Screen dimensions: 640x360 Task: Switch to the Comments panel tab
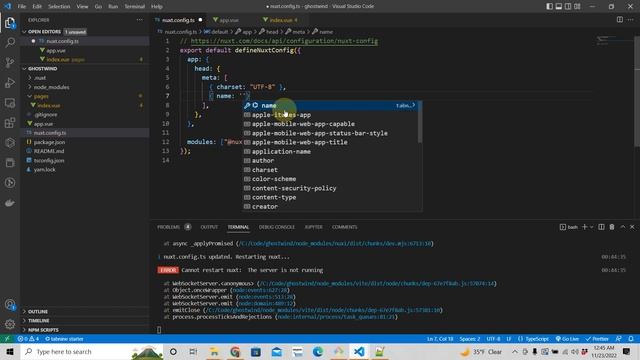(344, 227)
